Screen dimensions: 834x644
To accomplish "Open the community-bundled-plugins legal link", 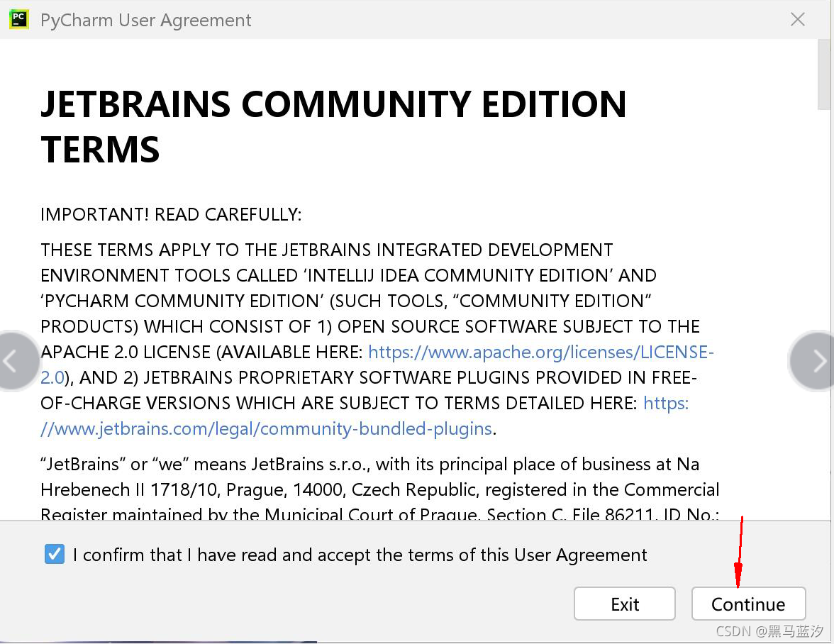I will (x=266, y=428).
